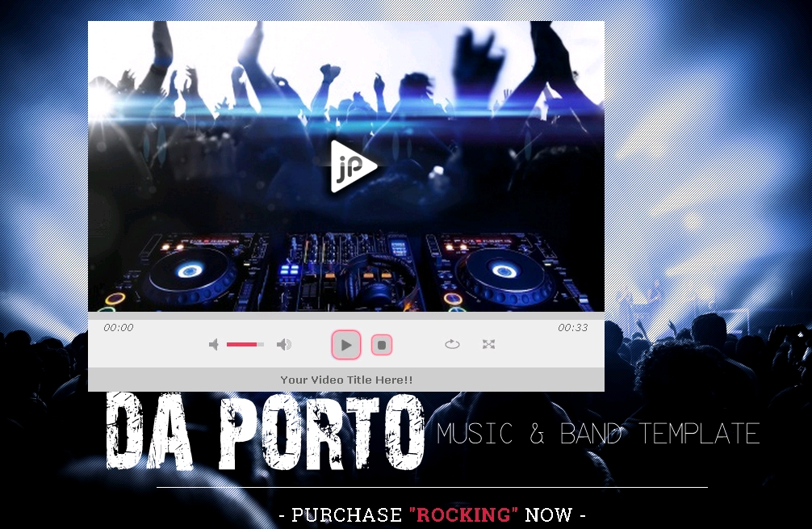Click the red "ROCKING" text

463,515
